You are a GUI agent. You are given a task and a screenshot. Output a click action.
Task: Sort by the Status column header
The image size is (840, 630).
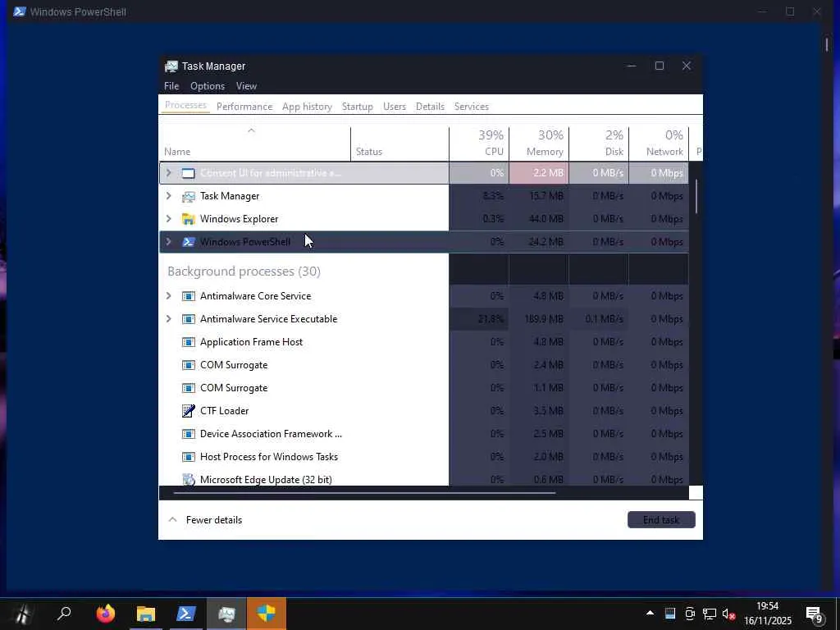click(x=399, y=144)
